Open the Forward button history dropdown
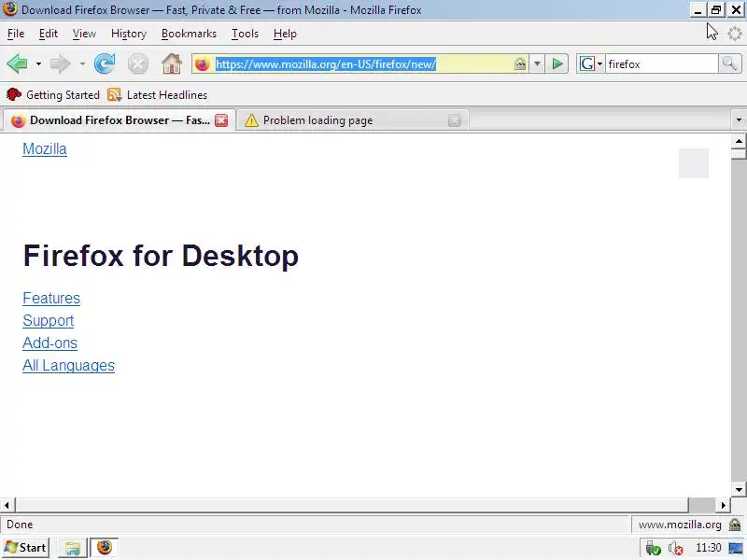The image size is (747, 560). [x=82, y=63]
